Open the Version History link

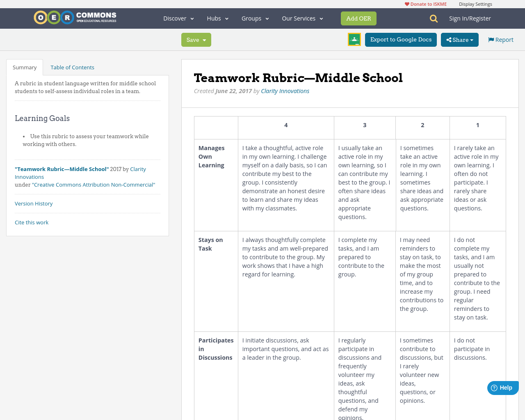click(x=34, y=203)
